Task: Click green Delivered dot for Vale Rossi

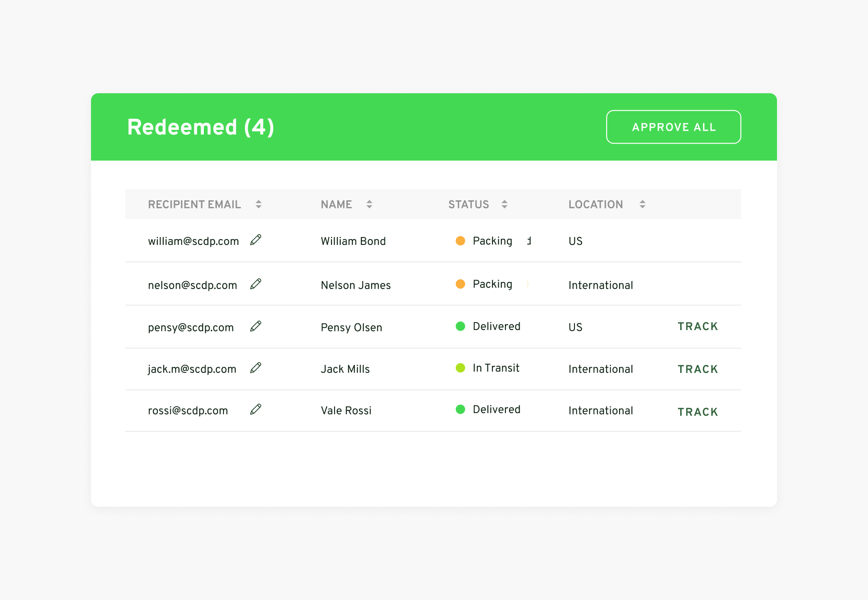Action: pos(460,410)
